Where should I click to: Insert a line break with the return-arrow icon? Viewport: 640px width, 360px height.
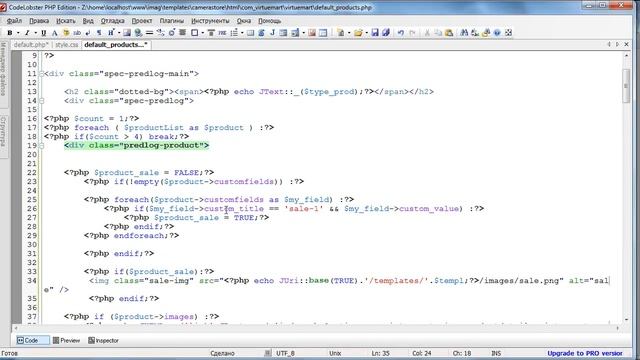point(87,33)
